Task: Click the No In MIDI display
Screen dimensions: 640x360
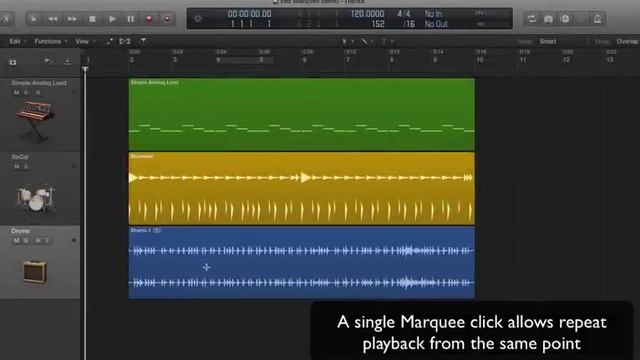Action: pos(433,14)
